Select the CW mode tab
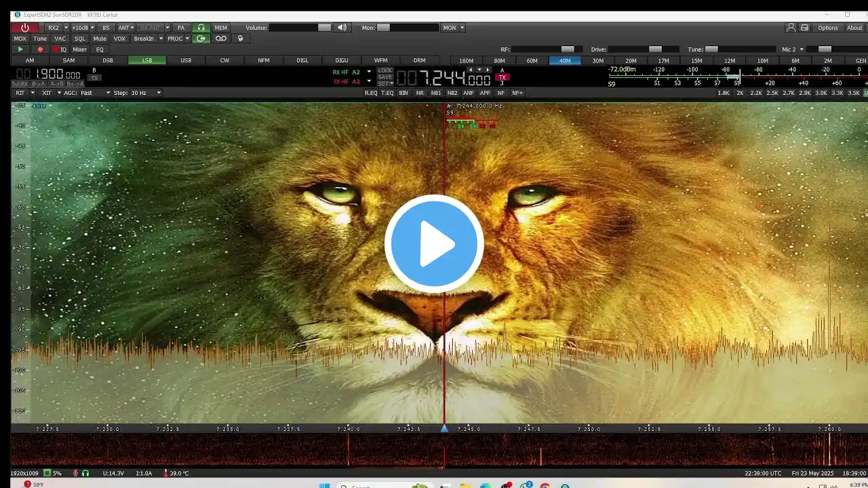Screen dimensions: 868x488 tap(224, 60)
